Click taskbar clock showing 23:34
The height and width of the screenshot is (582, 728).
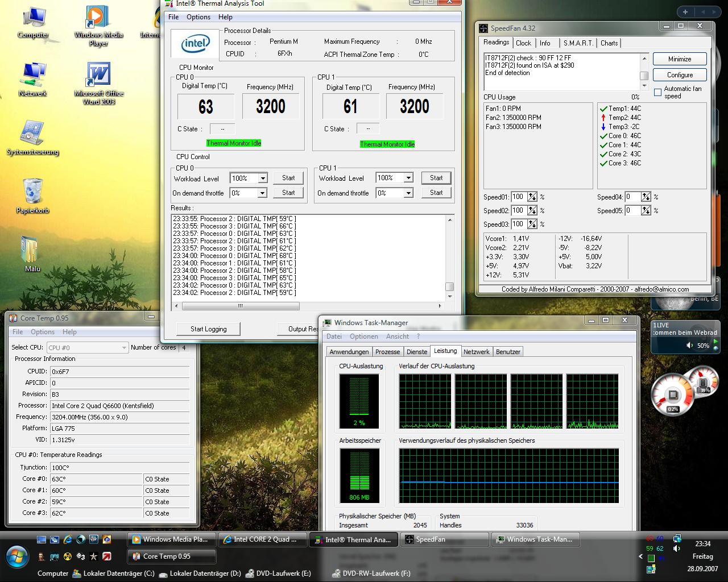click(x=703, y=544)
